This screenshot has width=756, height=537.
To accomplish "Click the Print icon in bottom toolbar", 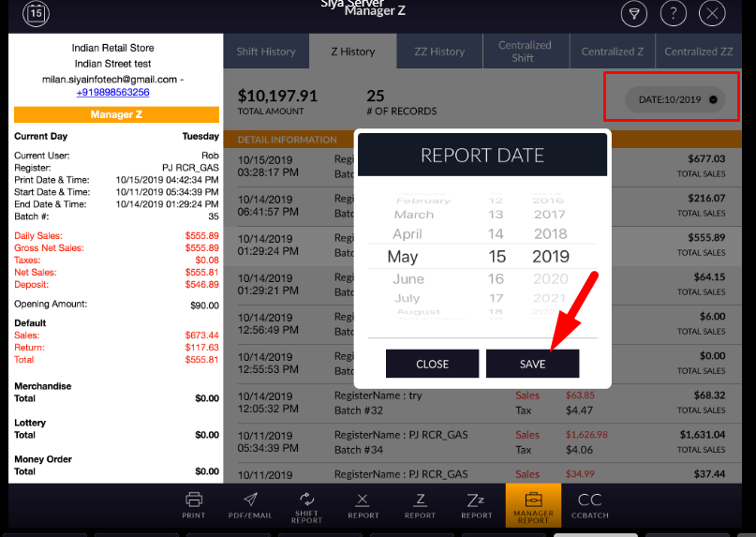I will 194,504.
